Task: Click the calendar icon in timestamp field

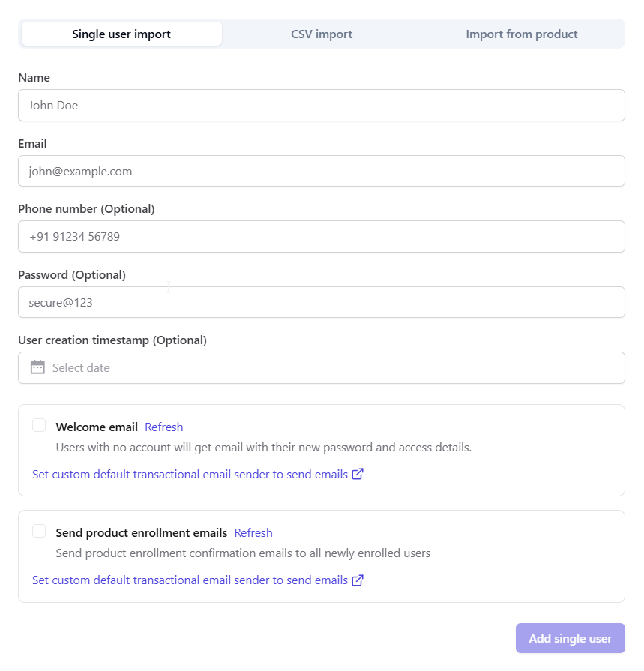Action: click(x=37, y=367)
